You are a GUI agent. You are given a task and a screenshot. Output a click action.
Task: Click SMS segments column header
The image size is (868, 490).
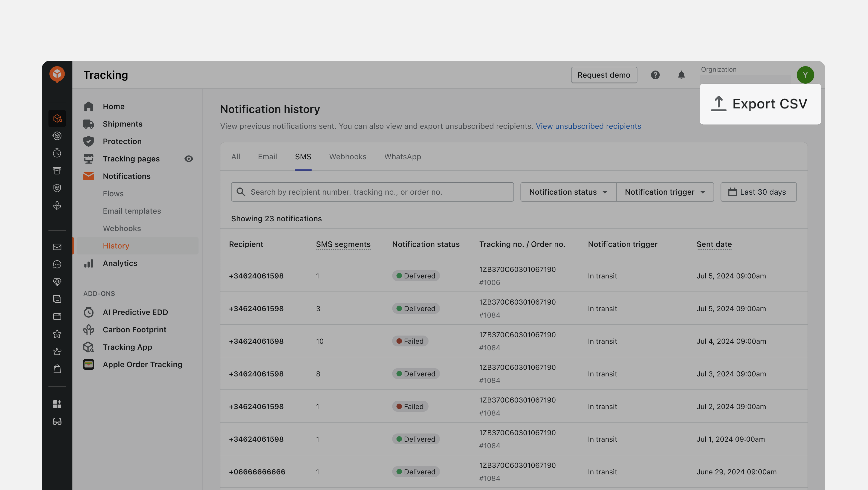click(x=343, y=244)
